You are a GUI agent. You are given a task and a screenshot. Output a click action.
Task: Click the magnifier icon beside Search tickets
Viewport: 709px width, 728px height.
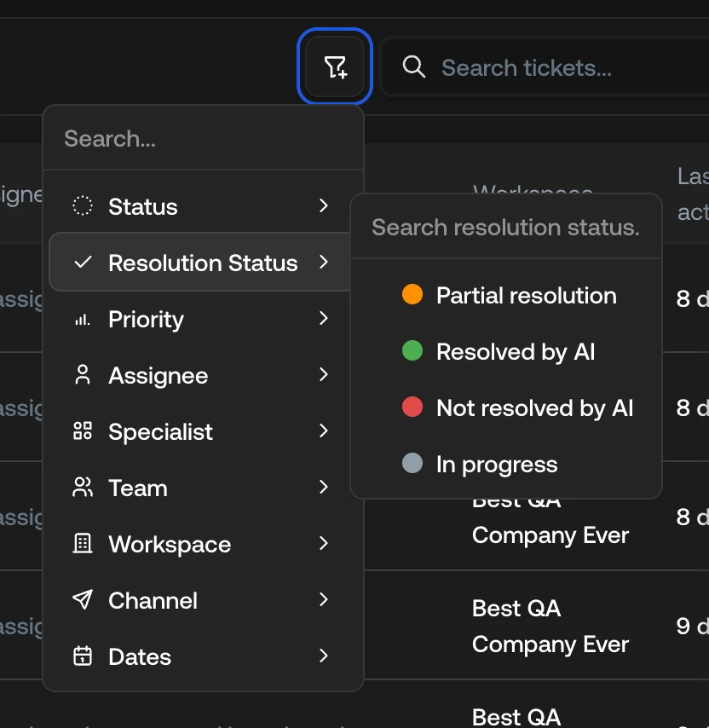tap(414, 66)
